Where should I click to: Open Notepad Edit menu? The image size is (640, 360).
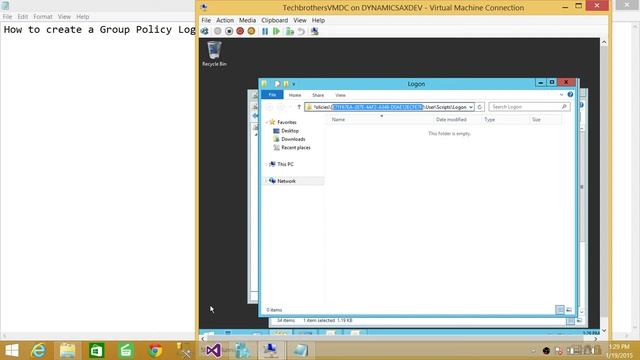pos(22,17)
